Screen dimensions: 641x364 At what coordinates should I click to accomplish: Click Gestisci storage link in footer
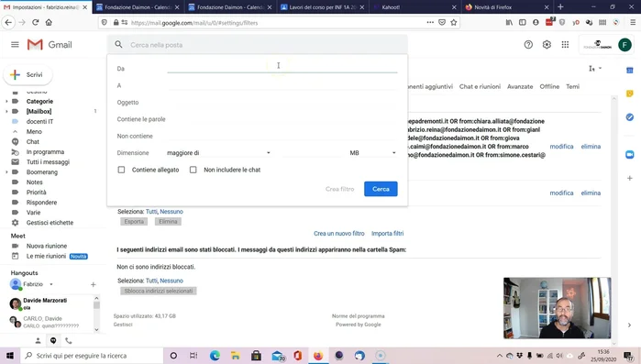pos(123,325)
